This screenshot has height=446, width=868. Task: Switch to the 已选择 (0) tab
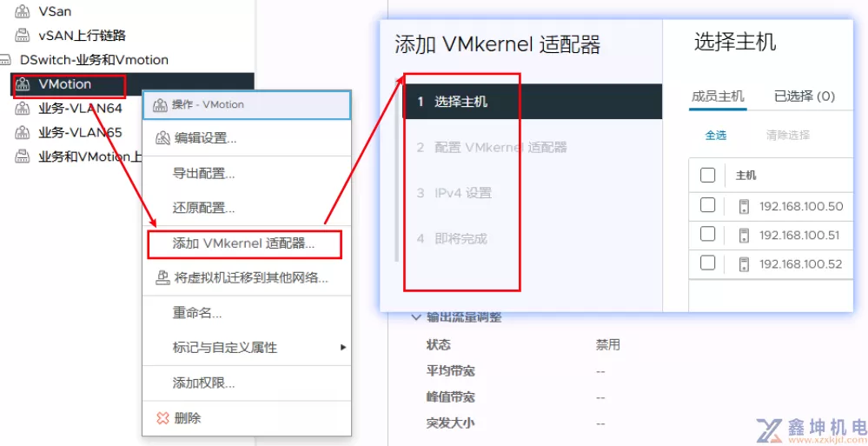(804, 97)
